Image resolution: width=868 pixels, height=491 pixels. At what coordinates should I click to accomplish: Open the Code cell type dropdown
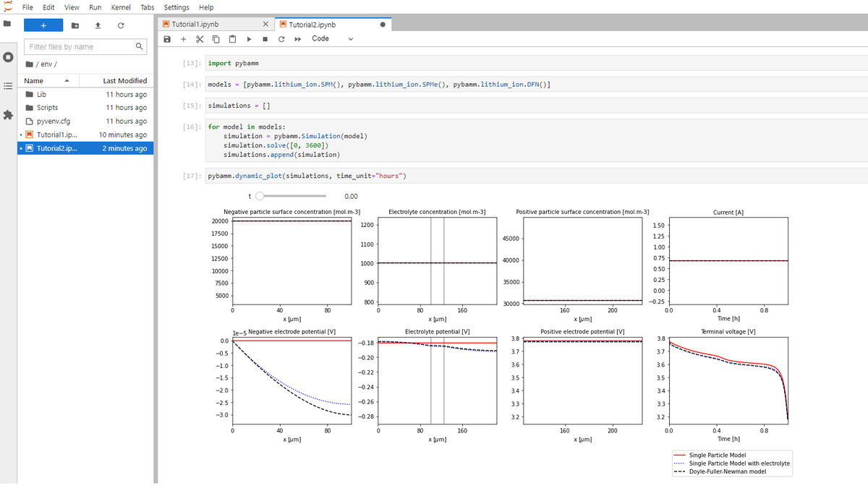pos(332,39)
